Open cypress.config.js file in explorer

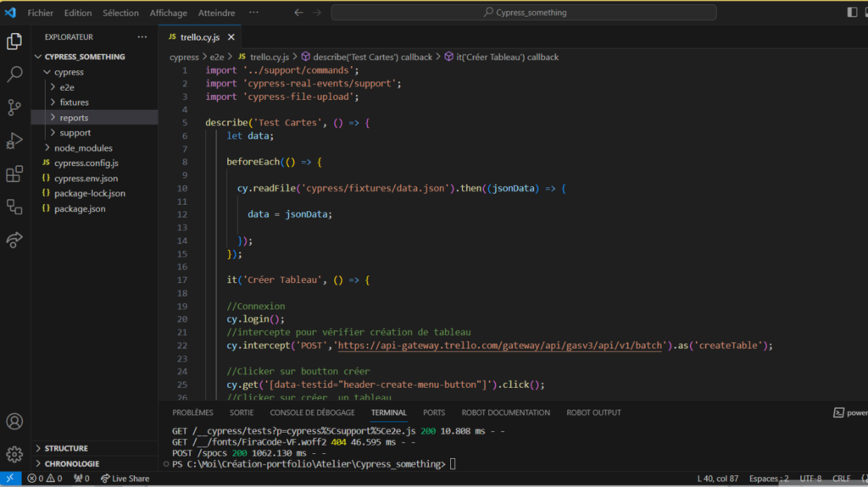coord(86,163)
